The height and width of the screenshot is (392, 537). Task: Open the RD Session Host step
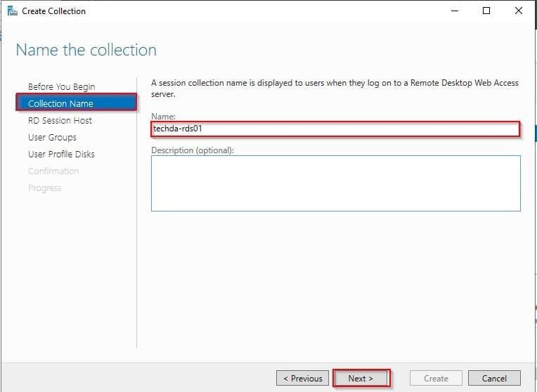(60, 120)
